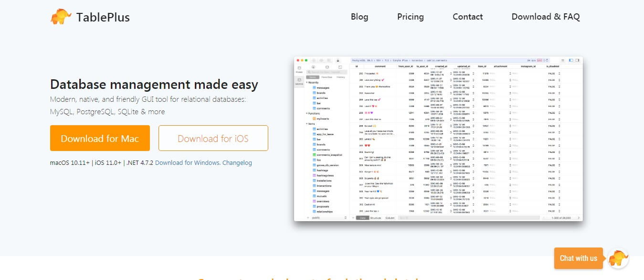Select hashtagviews purple view icon

pos(314,175)
